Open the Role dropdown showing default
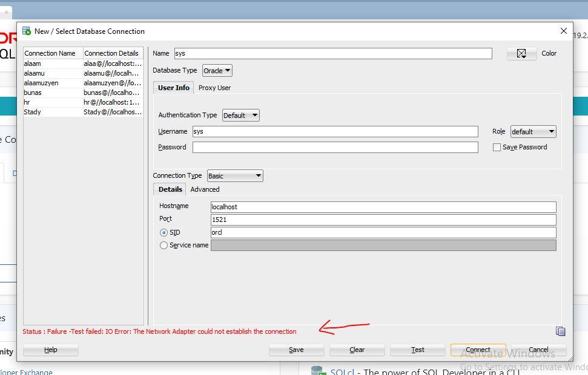This screenshot has width=588, height=375. (533, 131)
